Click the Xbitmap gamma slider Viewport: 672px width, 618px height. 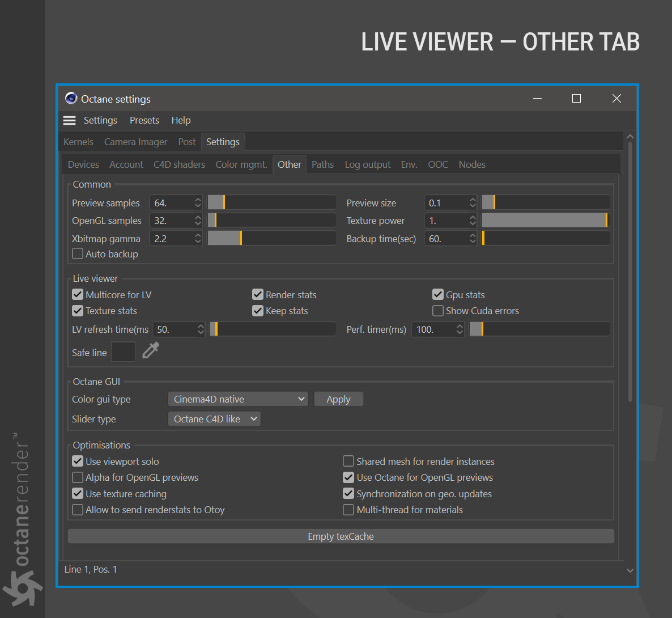click(x=272, y=239)
